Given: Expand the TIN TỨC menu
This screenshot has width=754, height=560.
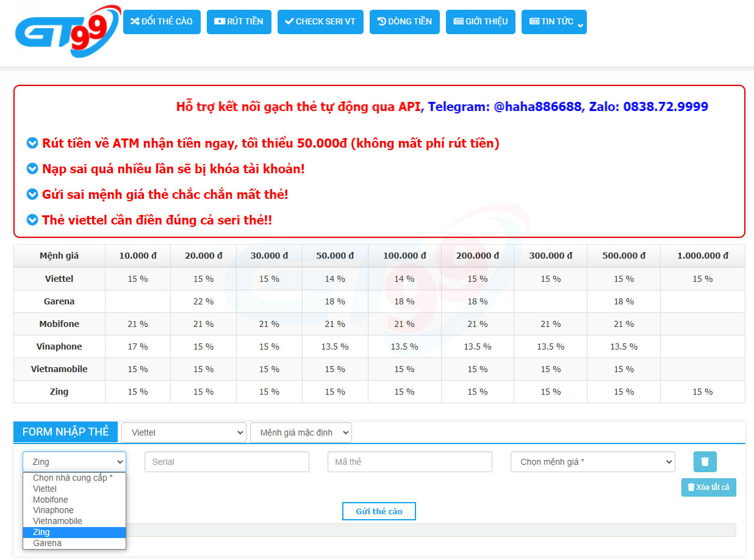Looking at the screenshot, I should pos(554,21).
